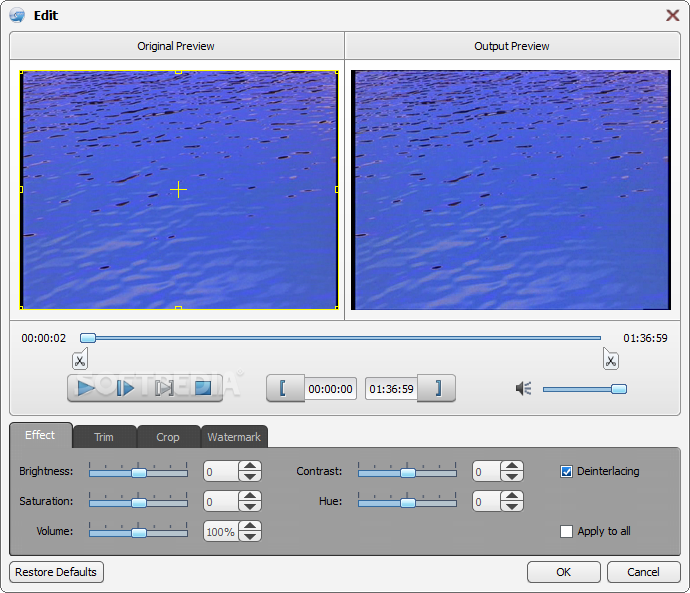Increase Volume percentage with up arrow
Viewport: 690px width, 593px height.
(x=250, y=526)
